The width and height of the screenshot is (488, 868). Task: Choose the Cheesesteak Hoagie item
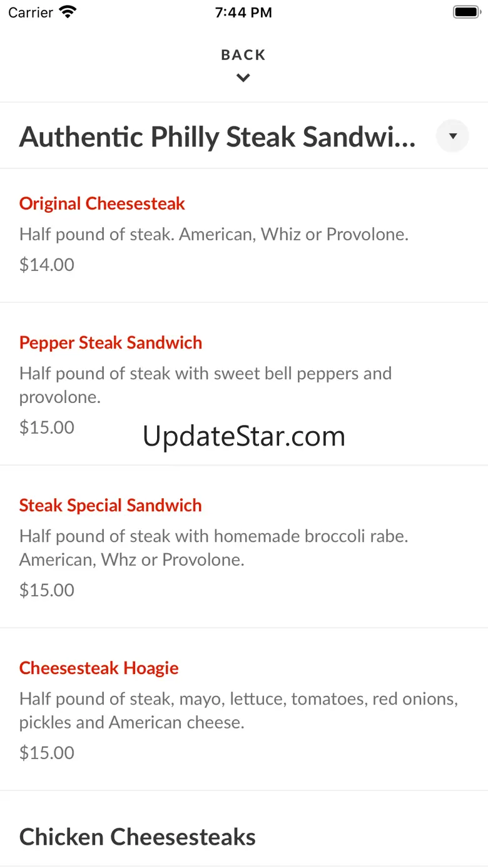[99, 668]
